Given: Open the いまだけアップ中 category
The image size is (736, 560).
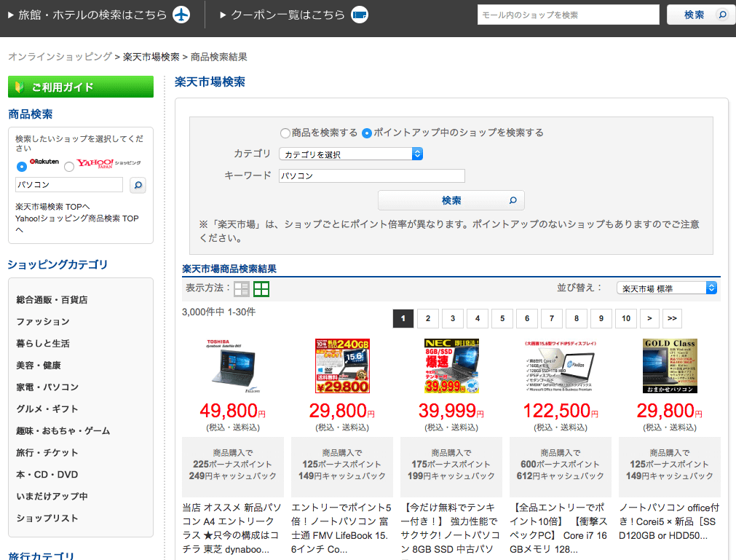Looking at the screenshot, I should click(52, 496).
